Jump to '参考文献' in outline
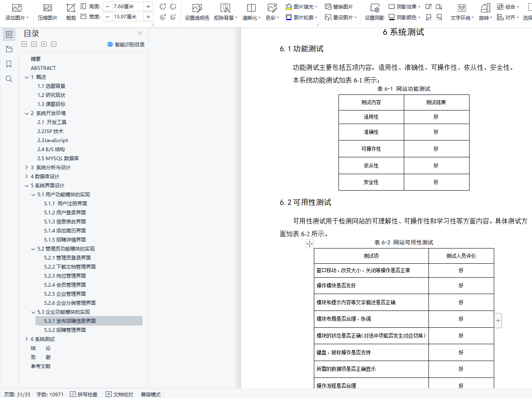The height and width of the screenshot is (398, 532). (x=41, y=366)
